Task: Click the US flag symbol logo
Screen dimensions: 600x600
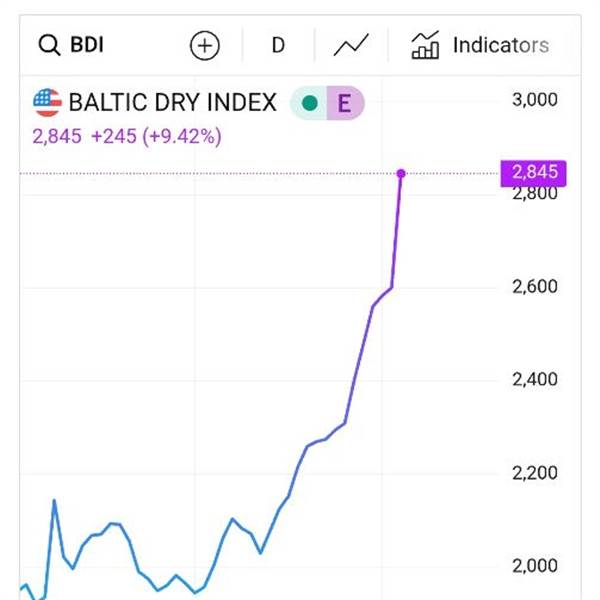Action: click(46, 102)
